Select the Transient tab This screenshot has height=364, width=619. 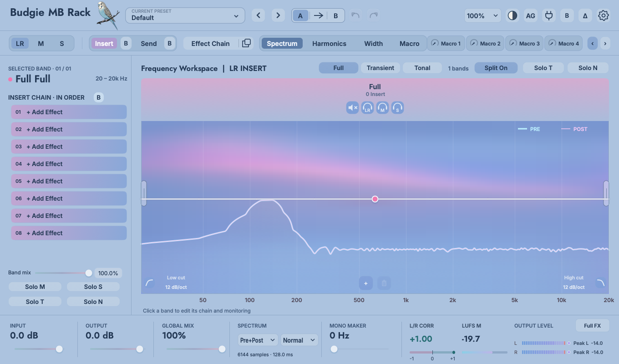coord(381,68)
